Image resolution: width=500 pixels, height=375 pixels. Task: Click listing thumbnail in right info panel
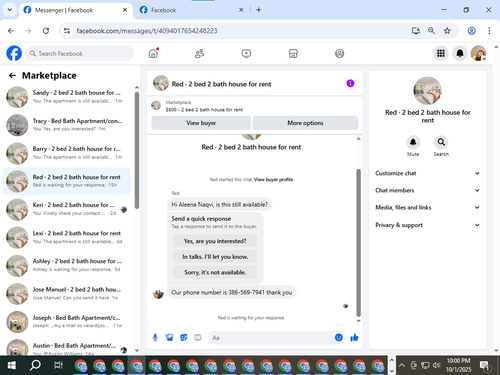pyautogui.click(x=427, y=91)
